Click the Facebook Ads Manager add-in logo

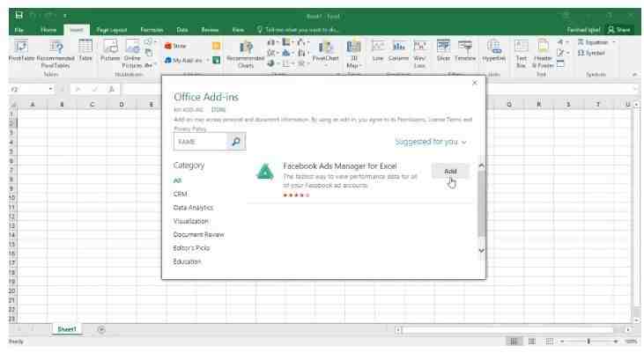(x=265, y=172)
